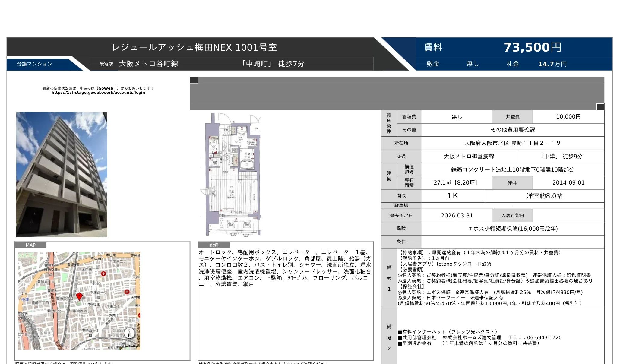Switch to the MAP section header
The image size is (620, 364).
30,245
